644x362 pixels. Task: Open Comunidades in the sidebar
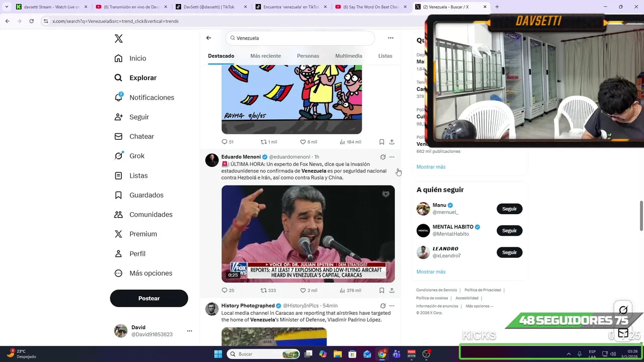pos(143,215)
